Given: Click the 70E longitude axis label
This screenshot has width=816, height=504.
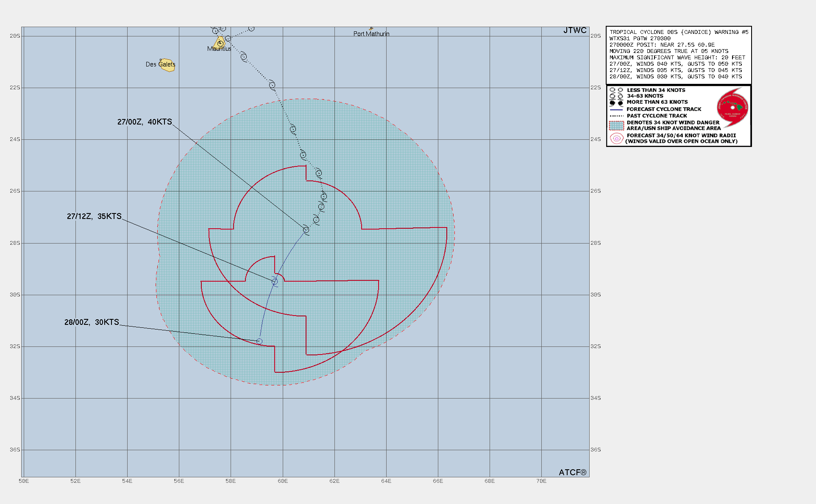Looking at the screenshot, I should tap(541, 481).
